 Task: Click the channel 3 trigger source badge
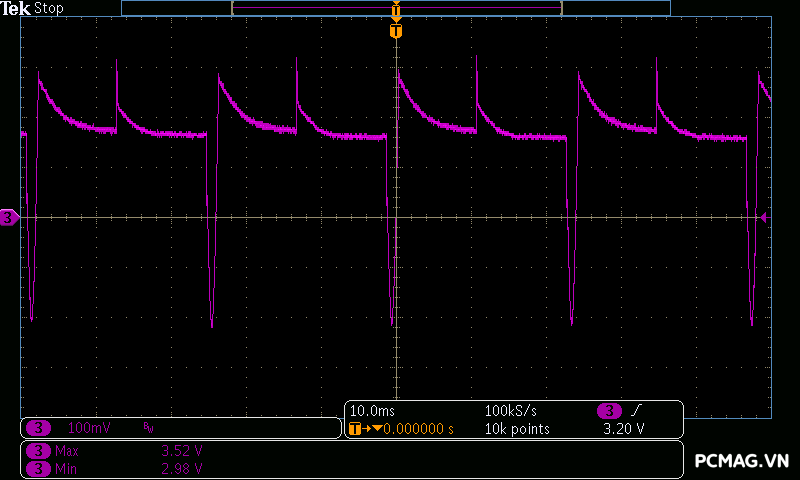(x=610, y=411)
